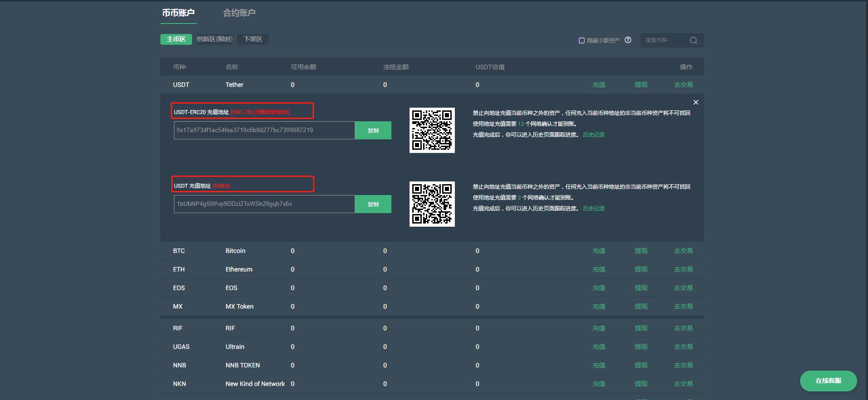Click 充值 in the USDT row

(599, 85)
